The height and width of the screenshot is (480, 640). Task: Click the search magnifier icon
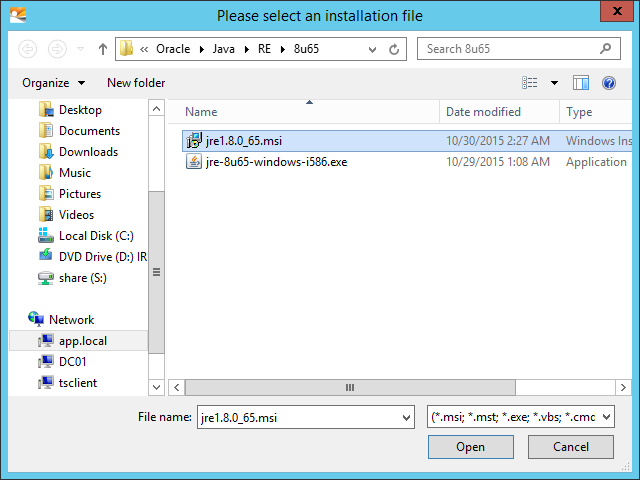[606, 49]
